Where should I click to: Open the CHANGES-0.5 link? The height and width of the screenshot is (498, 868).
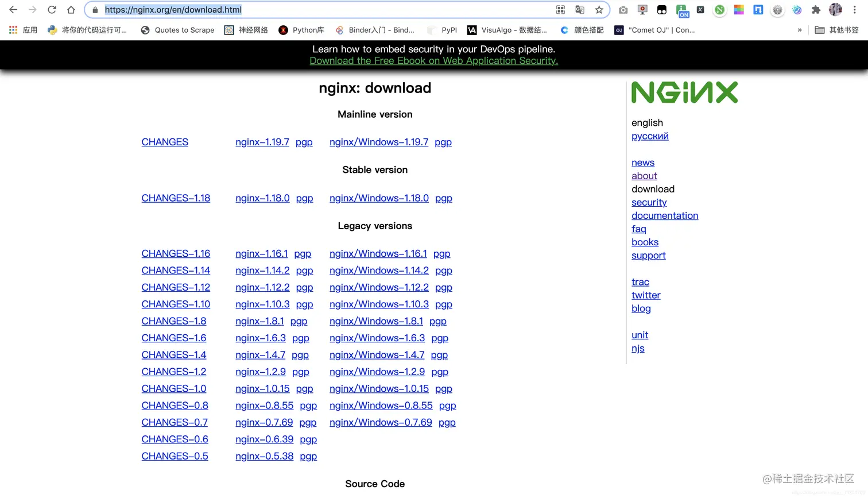(175, 456)
